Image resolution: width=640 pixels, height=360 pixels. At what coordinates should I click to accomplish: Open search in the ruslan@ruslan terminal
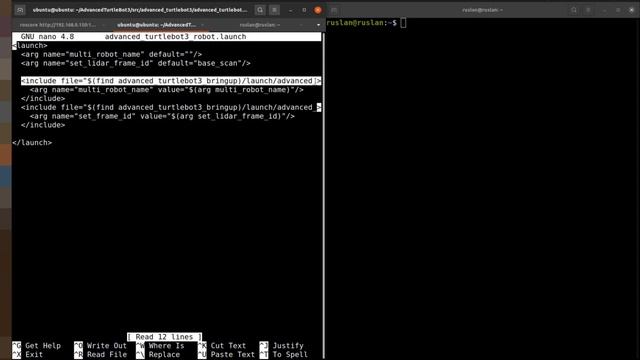pos(574,10)
